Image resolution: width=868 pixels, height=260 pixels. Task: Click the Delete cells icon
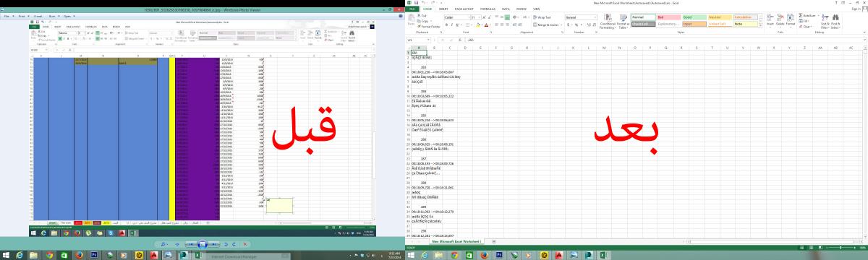click(780, 21)
